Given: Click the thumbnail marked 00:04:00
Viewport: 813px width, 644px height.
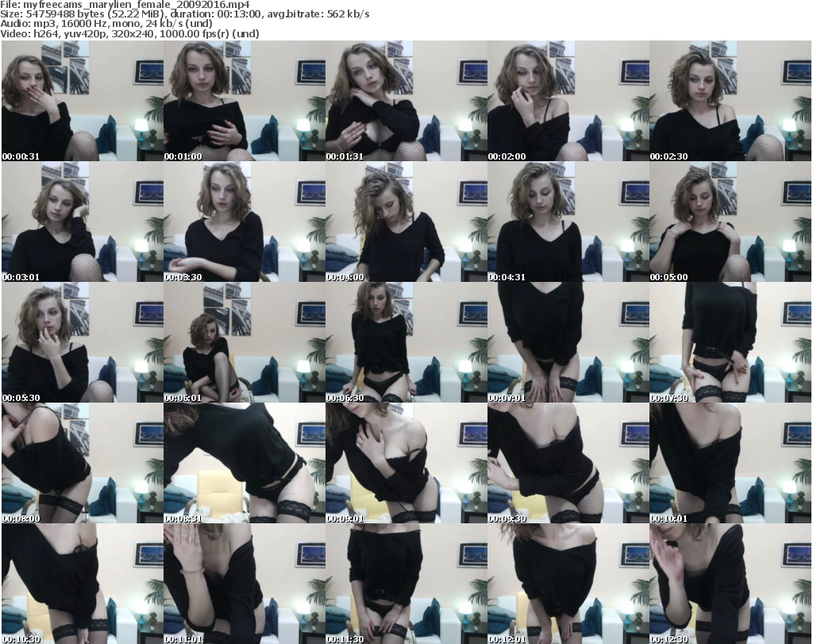Looking at the screenshot, I should (406, 222).
